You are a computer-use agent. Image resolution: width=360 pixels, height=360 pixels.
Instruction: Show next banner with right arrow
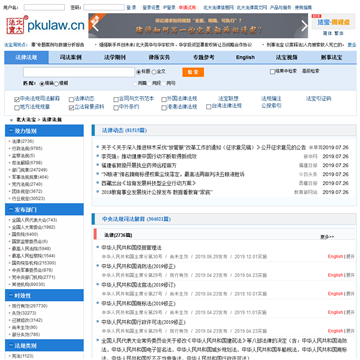(304, 26)
